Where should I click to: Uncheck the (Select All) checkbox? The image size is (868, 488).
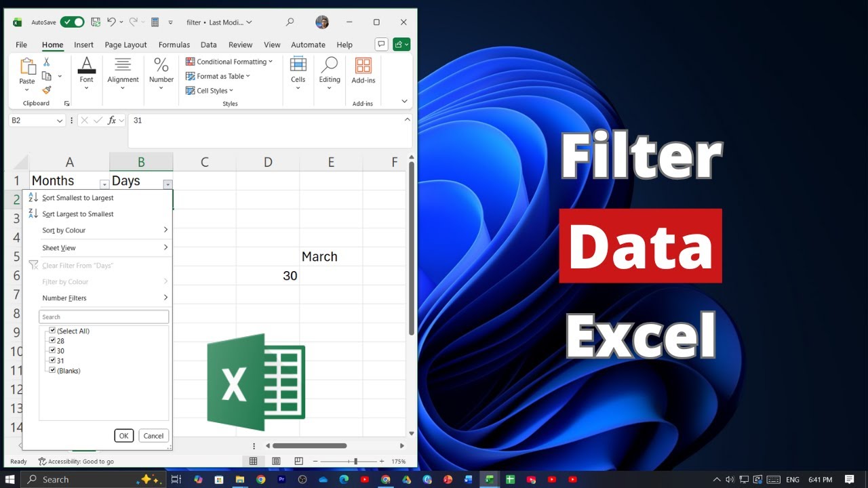[x=52, y=331]
